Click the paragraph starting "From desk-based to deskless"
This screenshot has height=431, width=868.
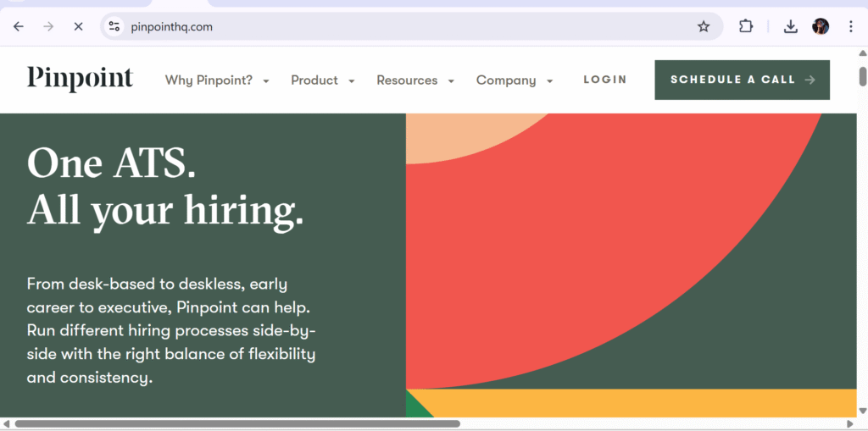171,331
